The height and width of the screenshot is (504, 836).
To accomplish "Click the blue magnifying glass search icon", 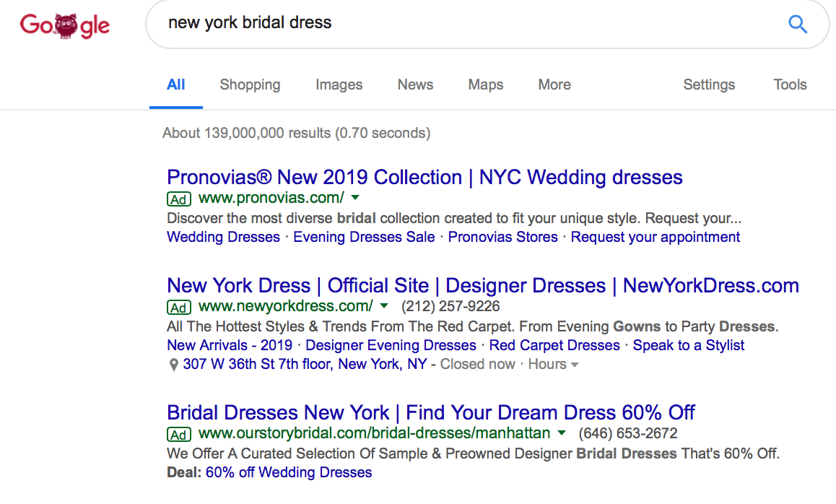I will pos(798,24).
